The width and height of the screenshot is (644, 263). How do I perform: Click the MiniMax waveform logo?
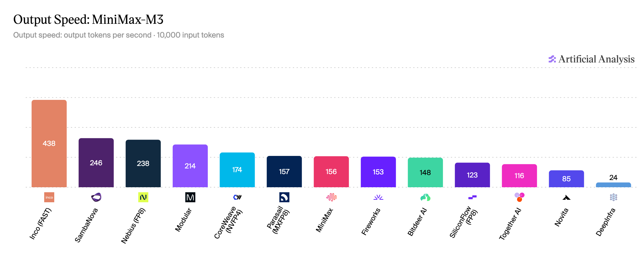331,197
